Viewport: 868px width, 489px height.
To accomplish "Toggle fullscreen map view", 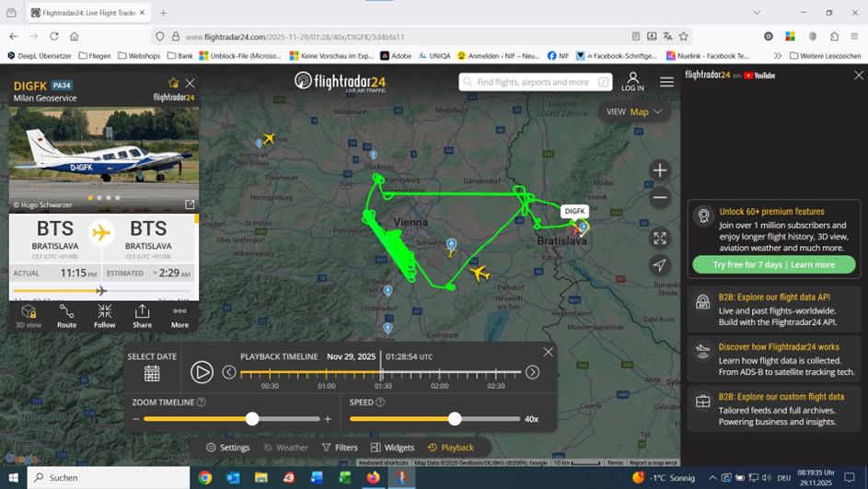I will [x=659, y=238].
